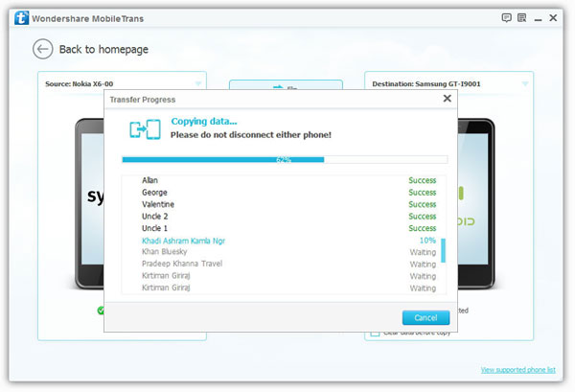Expand the Source Nokia X6-00 dropdown
This screenshot has height=392, width=575.
[x=198, y=83]
